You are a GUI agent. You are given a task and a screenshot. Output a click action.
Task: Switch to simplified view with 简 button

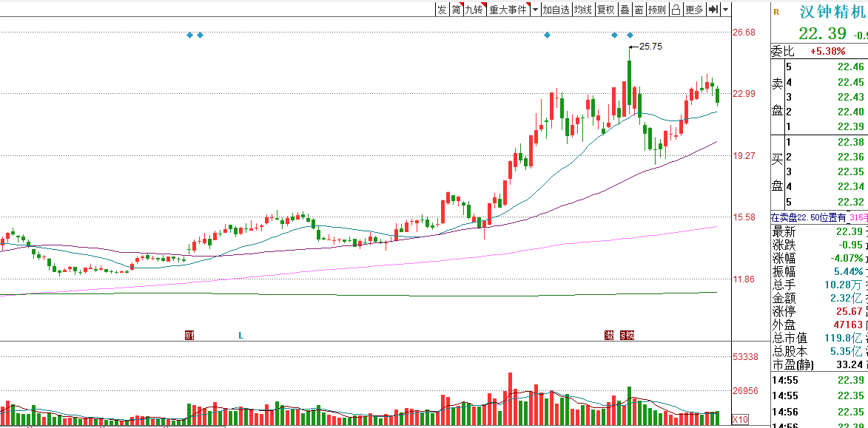[x=456, y=10]
